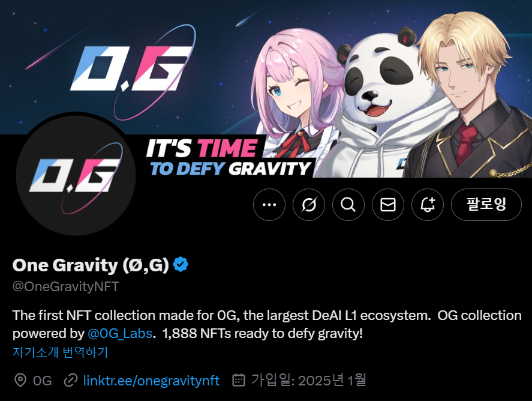
Task: Click 자기소개 번역하기 translate bio link
Action: [x=60, y=352]
